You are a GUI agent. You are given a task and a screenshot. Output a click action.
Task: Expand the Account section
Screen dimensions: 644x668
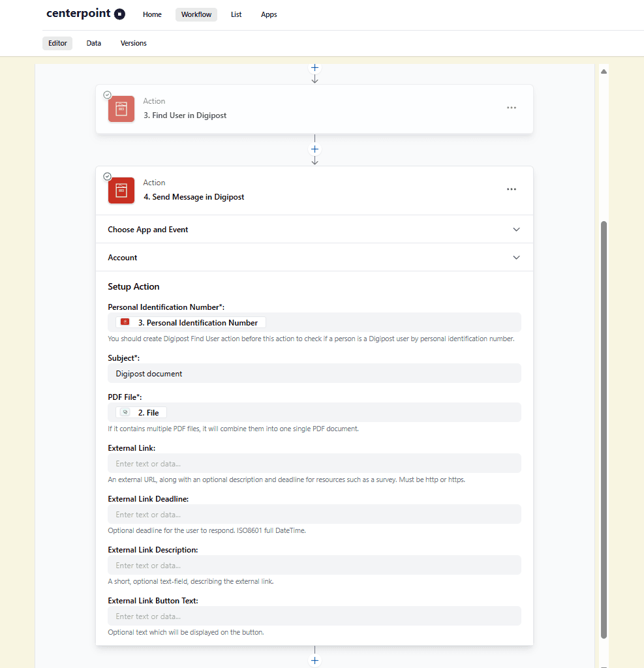pos(516,257)
